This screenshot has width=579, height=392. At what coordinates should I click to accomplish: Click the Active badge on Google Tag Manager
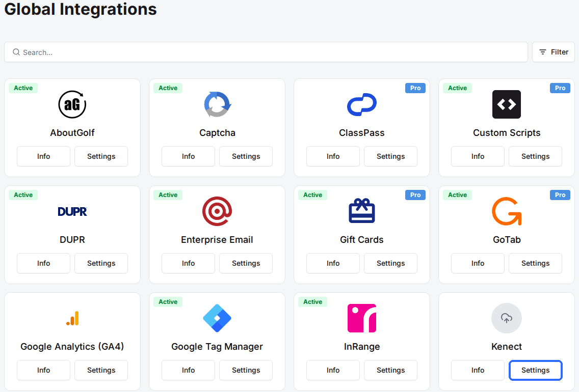[168, 302]
